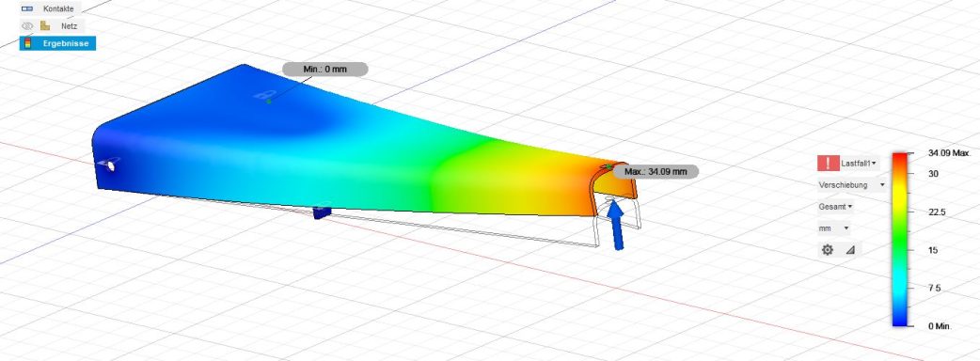Open the Gesamt component dropdown
980x361 pixels.
(x=835, y=207)
